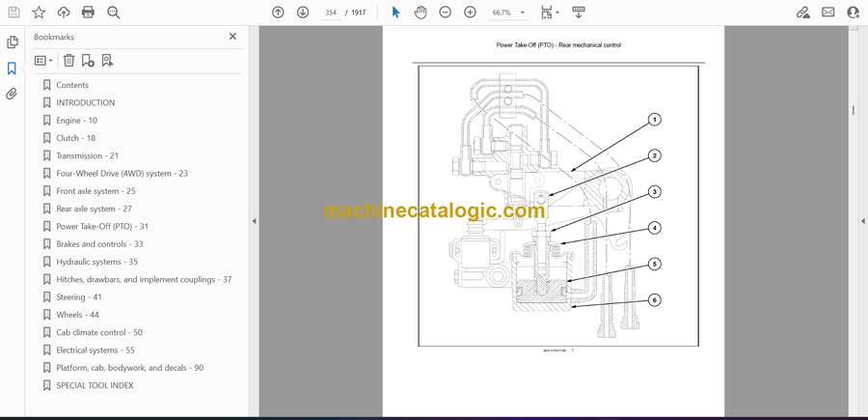This screenshot has height=420, width=868.
Task: Go to next page with down arrow
Action: pyautogui.click(x=303, y=13)
